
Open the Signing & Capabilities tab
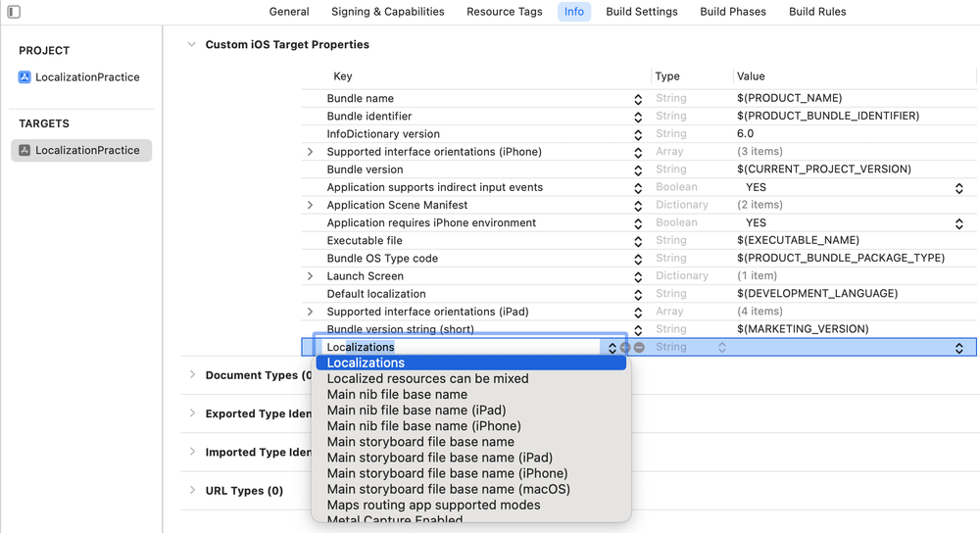[x=387, y=12]
